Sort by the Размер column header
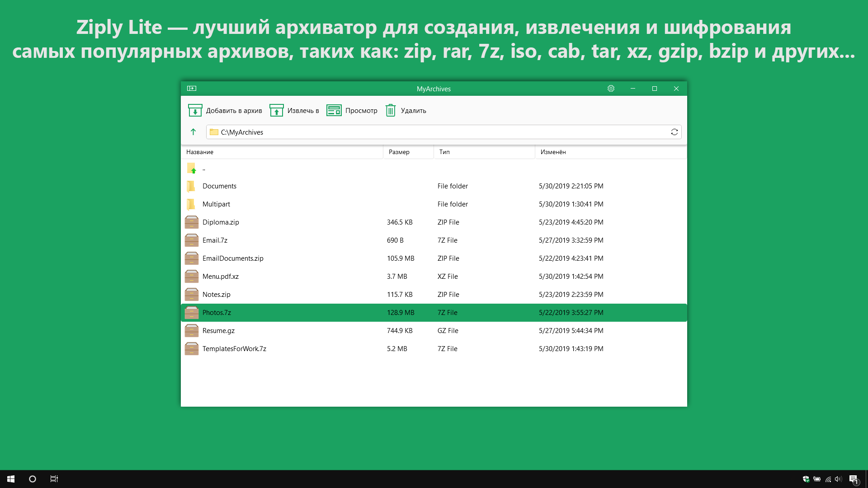 [x=409, y=152]
